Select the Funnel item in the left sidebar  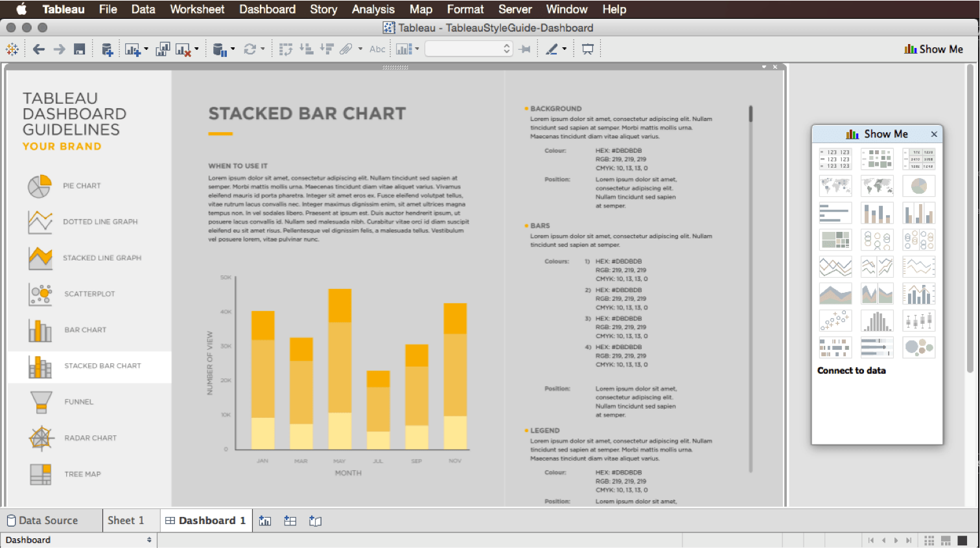pyautogui.click(x=78, y=402)
